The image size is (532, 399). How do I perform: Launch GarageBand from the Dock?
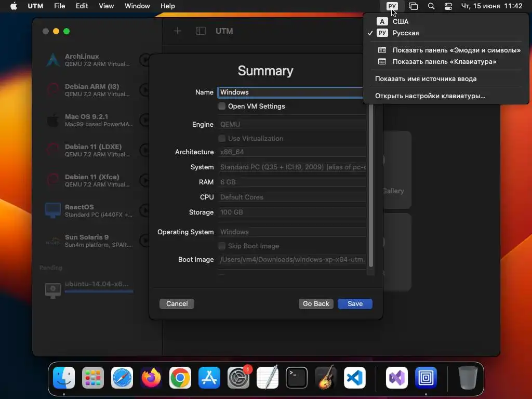pyautogui.click(x=326, y=377)
